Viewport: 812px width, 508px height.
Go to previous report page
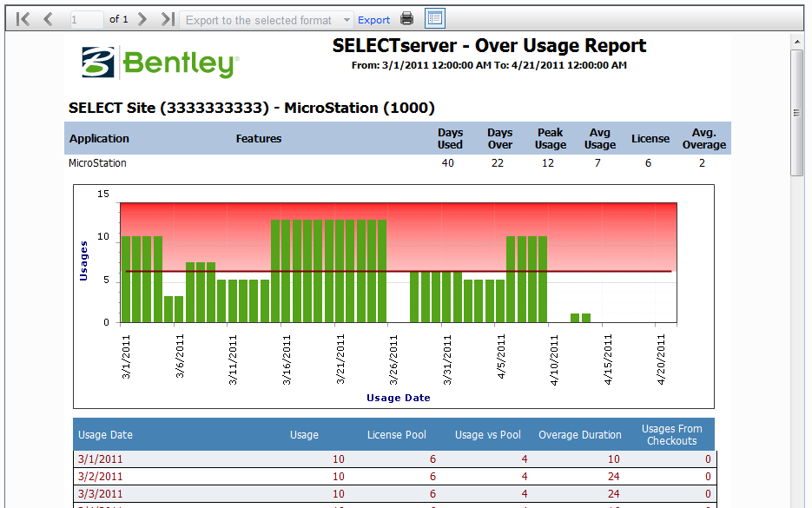coord(48,19)
